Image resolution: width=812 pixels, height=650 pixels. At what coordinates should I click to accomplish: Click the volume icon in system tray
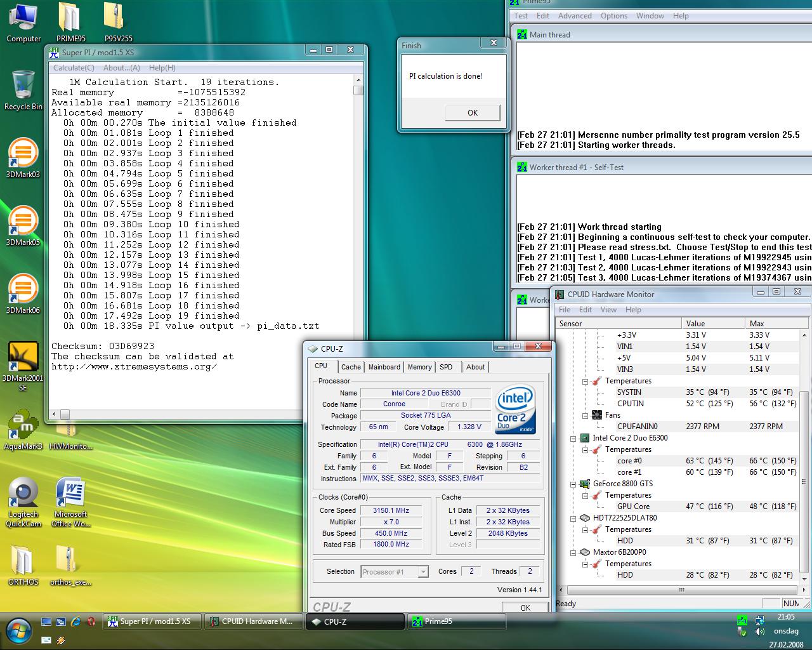760,632
